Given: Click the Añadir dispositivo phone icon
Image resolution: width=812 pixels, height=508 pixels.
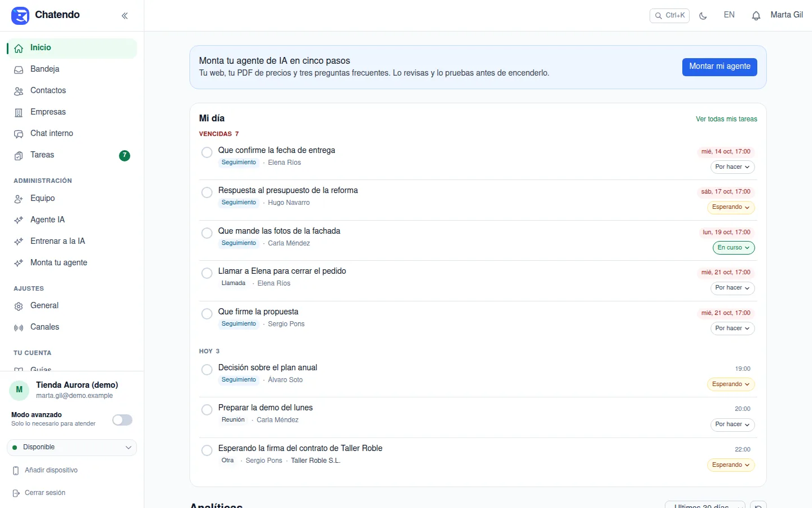Looking at the screenshot, I should point(16,471).
